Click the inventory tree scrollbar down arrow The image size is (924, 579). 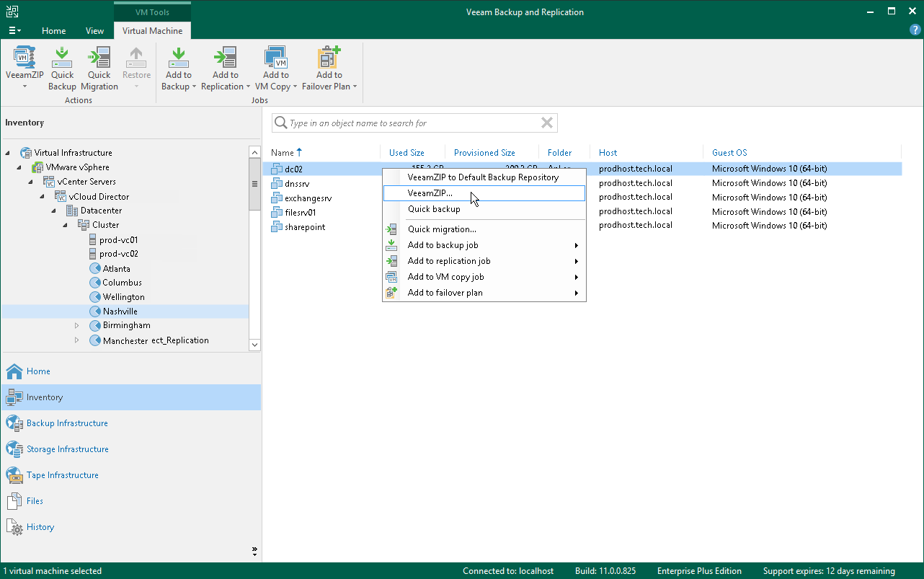[254, 345]
